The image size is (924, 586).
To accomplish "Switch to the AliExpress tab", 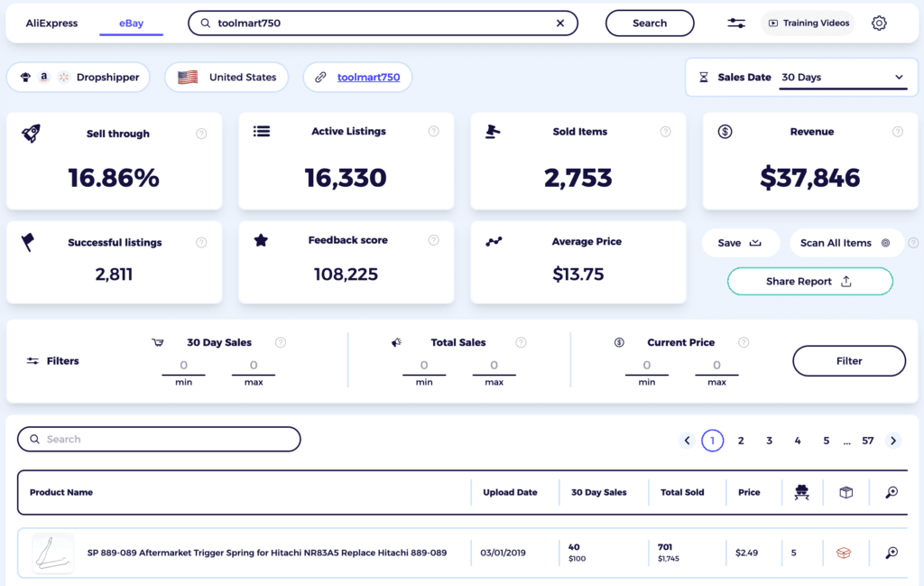I will coord(51,23).
